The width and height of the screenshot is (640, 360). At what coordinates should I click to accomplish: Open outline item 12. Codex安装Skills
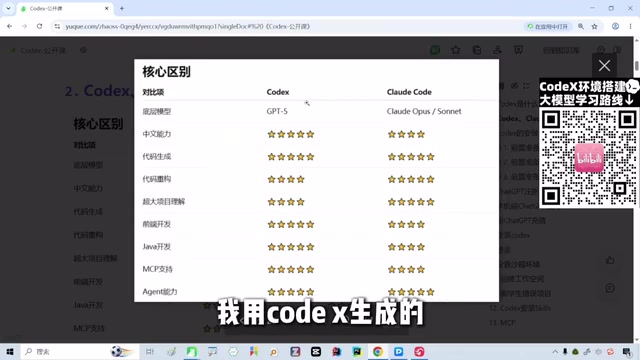520,308
